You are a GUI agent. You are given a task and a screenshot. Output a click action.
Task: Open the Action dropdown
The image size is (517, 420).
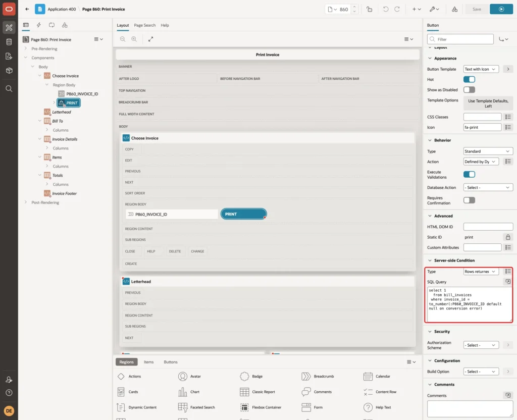coord(481,162)
